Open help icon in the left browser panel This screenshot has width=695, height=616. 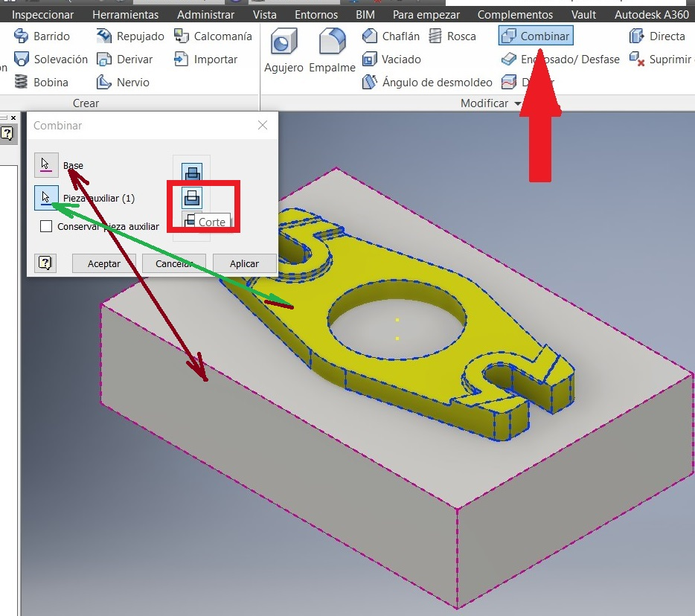[x=7, y=133]
